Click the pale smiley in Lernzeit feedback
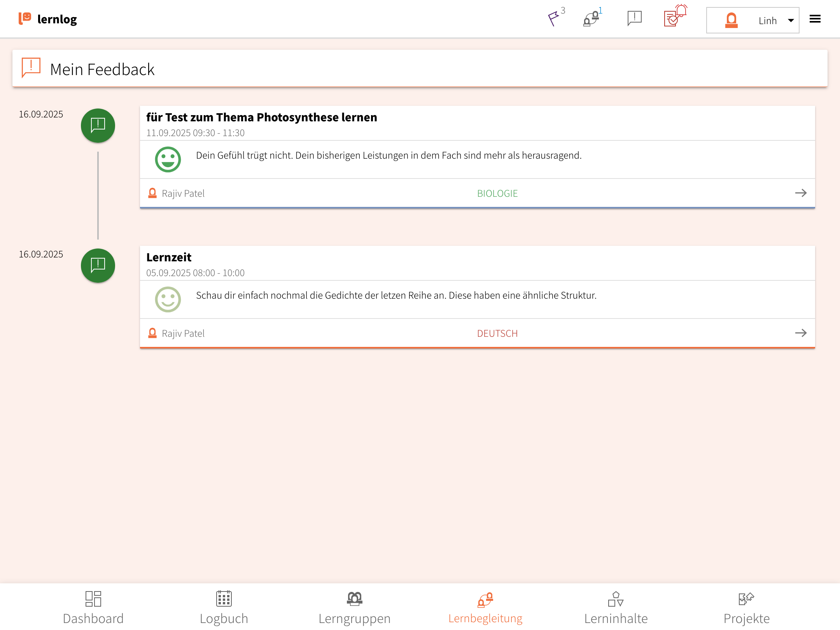This screenshot has width=840, height=630. pyautogui.click(x=168, y=299)
